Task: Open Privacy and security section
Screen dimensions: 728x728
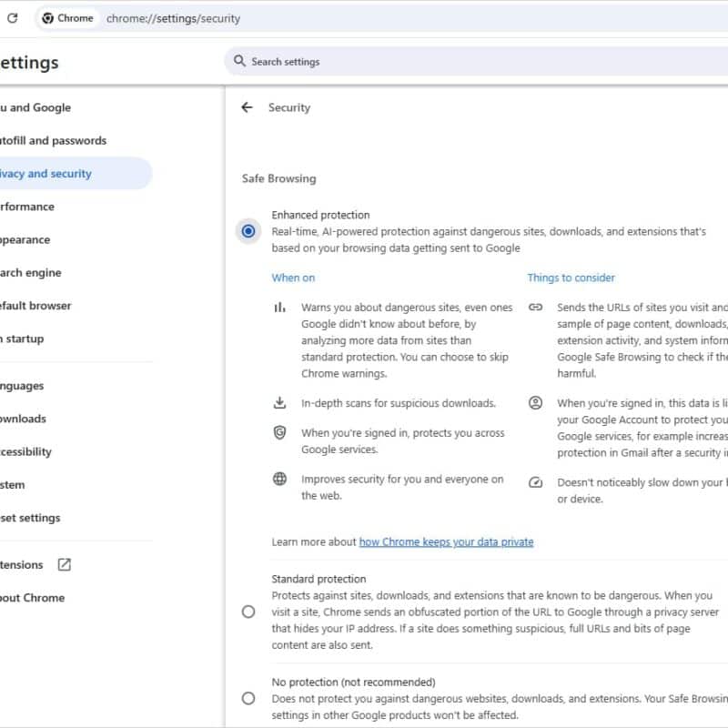Action: [75, 173]
